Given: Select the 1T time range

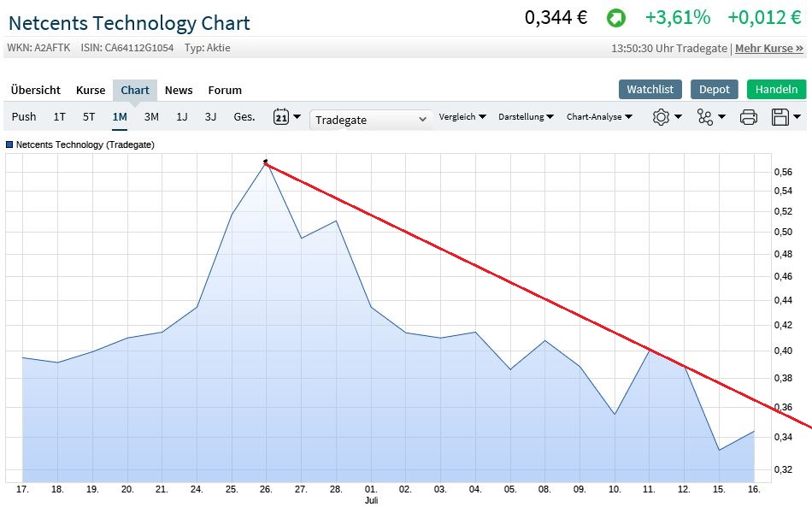Looking at the screenshot, I should [59, 117].
